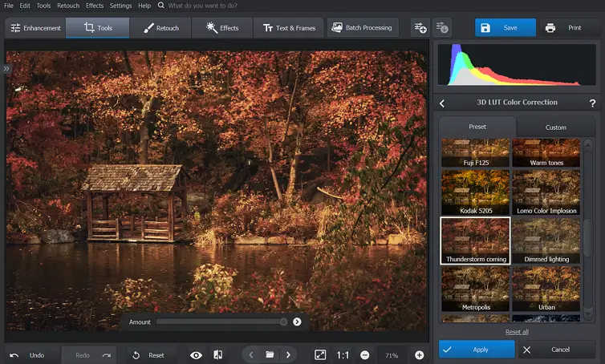
Task: Cancel the LUT color correction
Action: tap(556, 350)
